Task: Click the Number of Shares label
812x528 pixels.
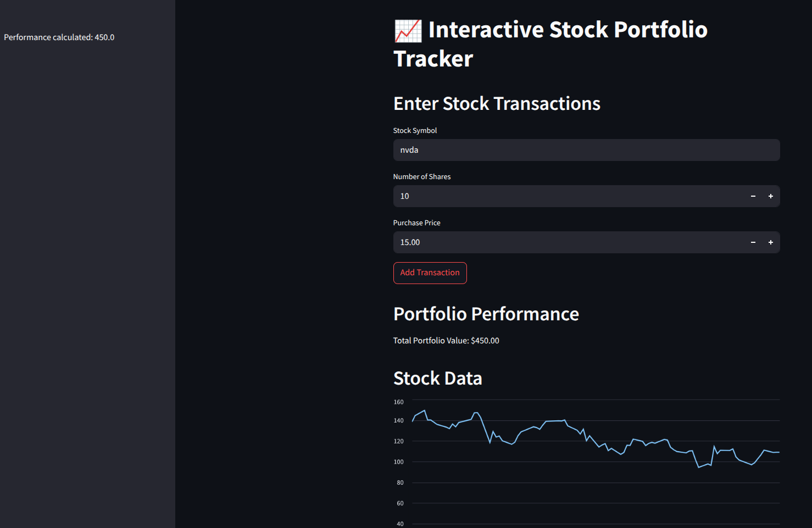Action: (422, 177)
